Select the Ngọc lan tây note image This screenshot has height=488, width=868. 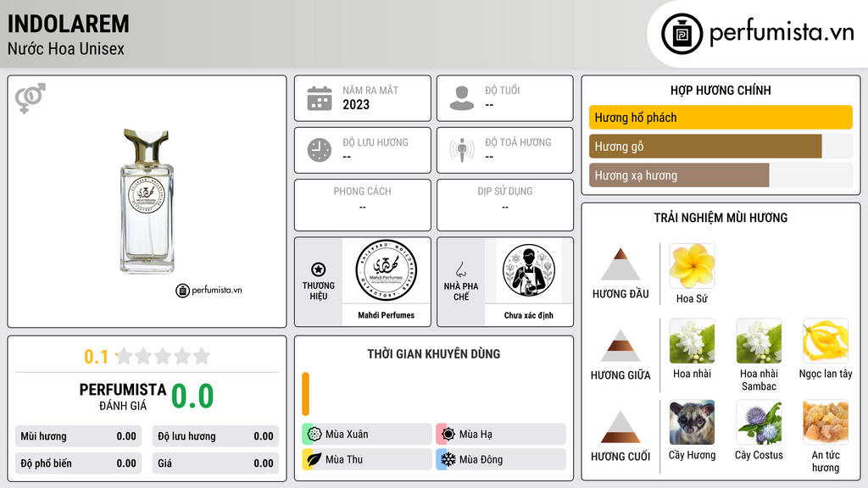[826, 341]
